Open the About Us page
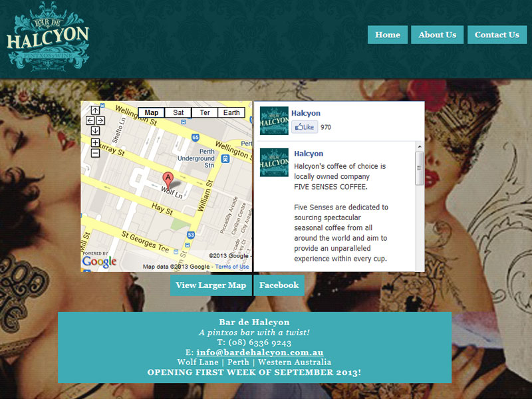The image size is (532, 399). point(437,35)
